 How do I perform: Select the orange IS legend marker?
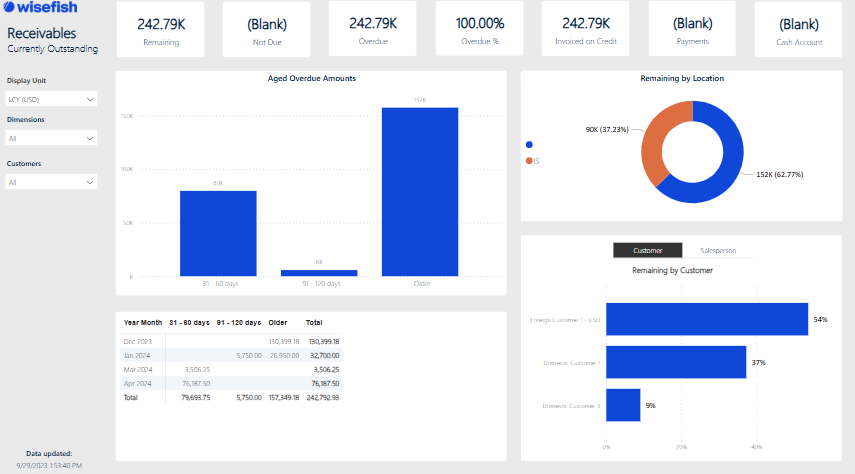click(529, 161)
